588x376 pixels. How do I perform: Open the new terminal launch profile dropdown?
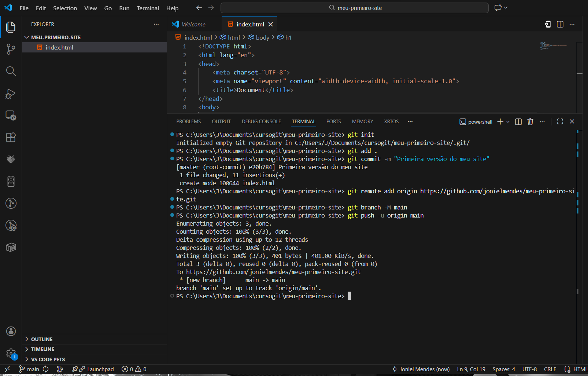(x=508, y=122)
